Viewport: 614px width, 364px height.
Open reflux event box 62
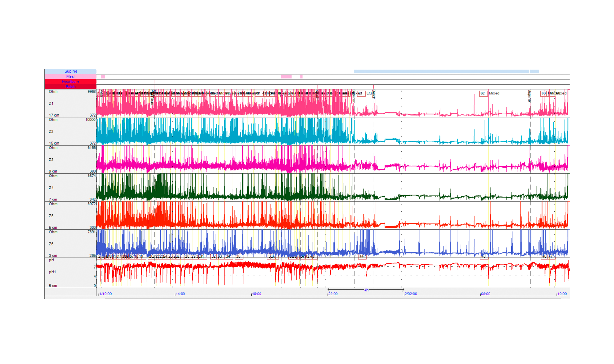point(483,94)
